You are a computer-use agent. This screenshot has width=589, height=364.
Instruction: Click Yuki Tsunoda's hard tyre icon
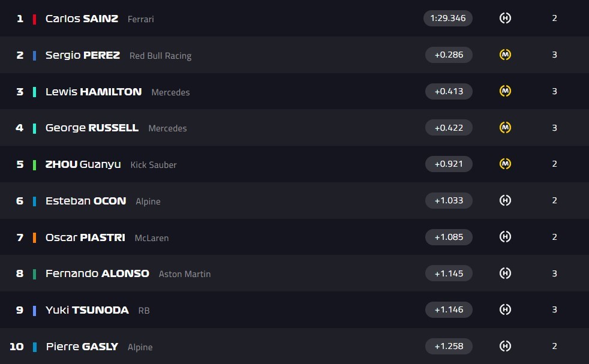click(x=505, y=309)
